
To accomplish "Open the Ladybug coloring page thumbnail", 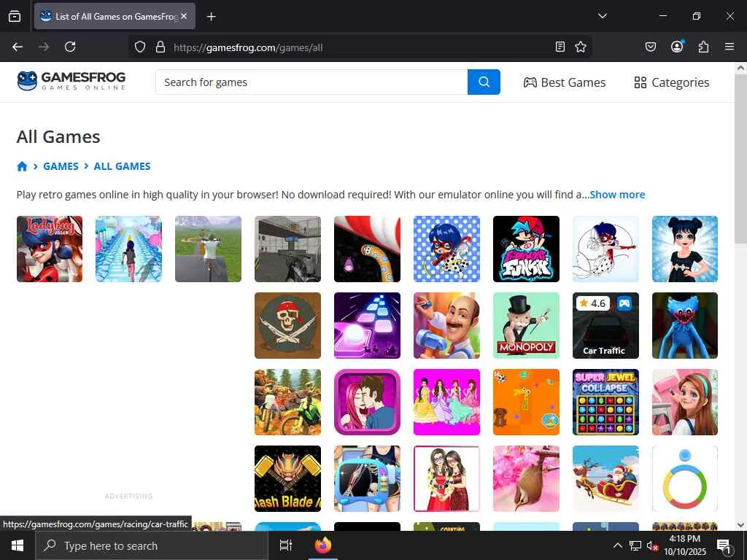I will click(605, 249).
